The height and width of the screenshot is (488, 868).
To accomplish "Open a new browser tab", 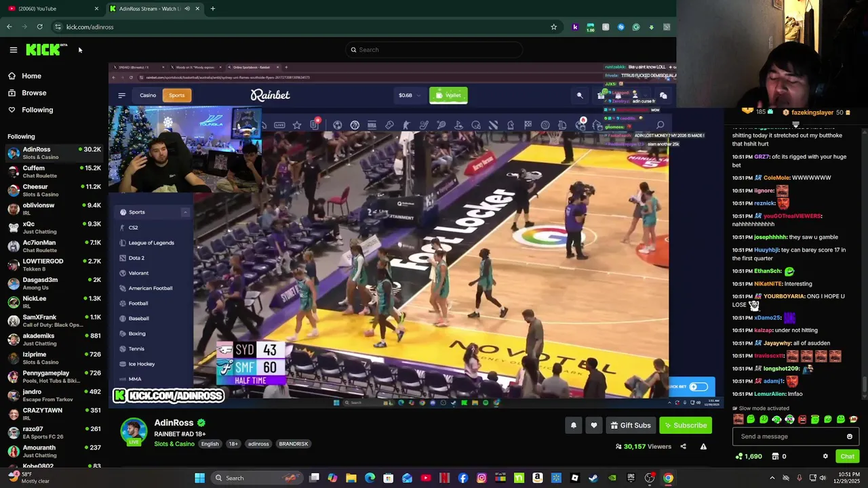I will tap(212, 8).
